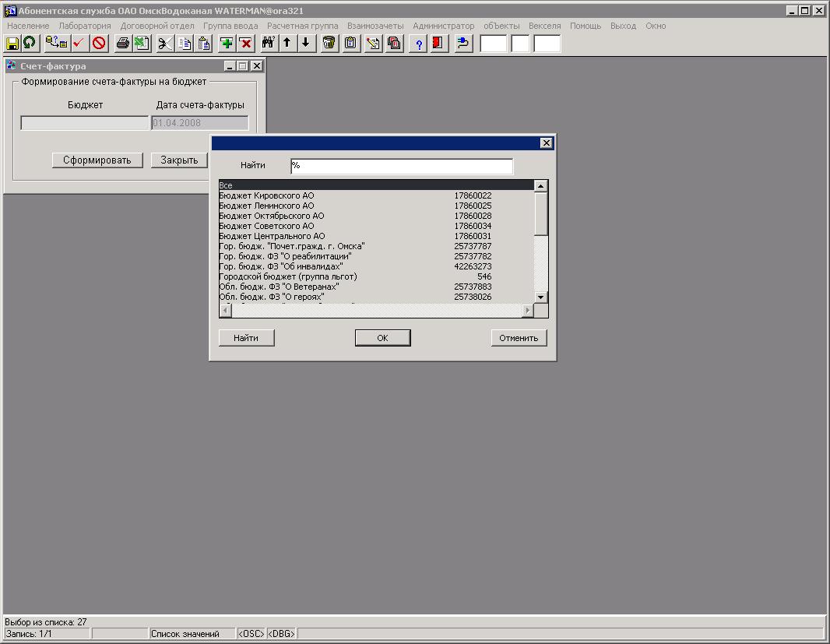
Task: Click the green plus add record icon
Action: [227, 44]
